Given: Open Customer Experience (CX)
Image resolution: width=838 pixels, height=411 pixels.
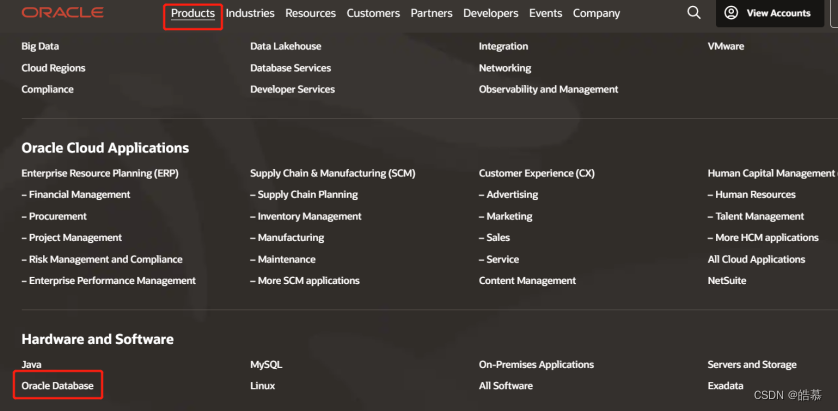Looking at the screenshot, I should tap(537, 173).
